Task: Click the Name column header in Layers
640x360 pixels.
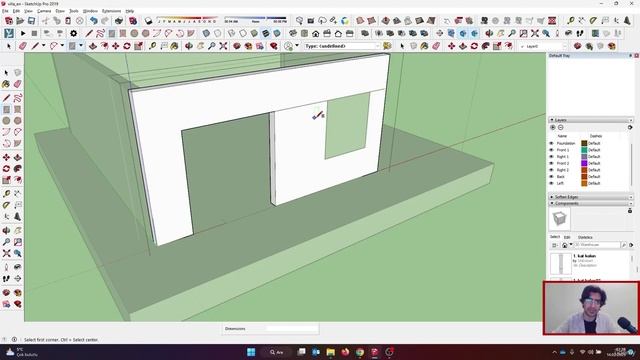Action: [562, 136]
